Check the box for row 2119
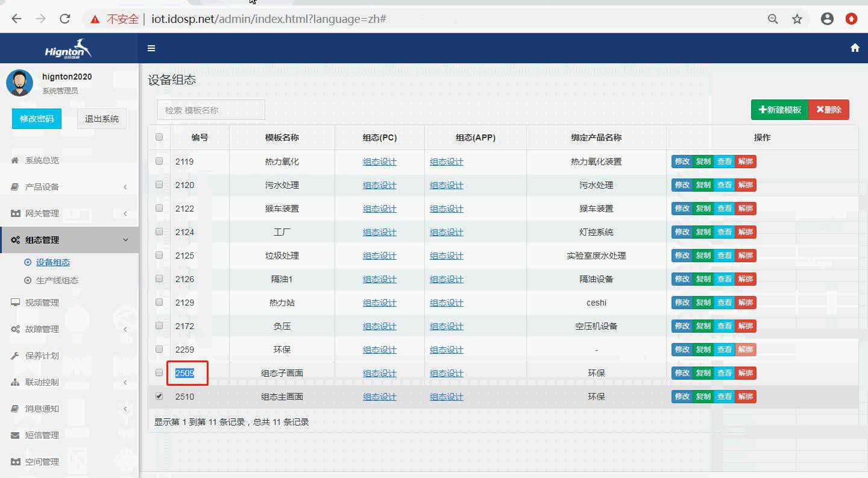This screenshot has height=478, width=868. pos(159,162)
